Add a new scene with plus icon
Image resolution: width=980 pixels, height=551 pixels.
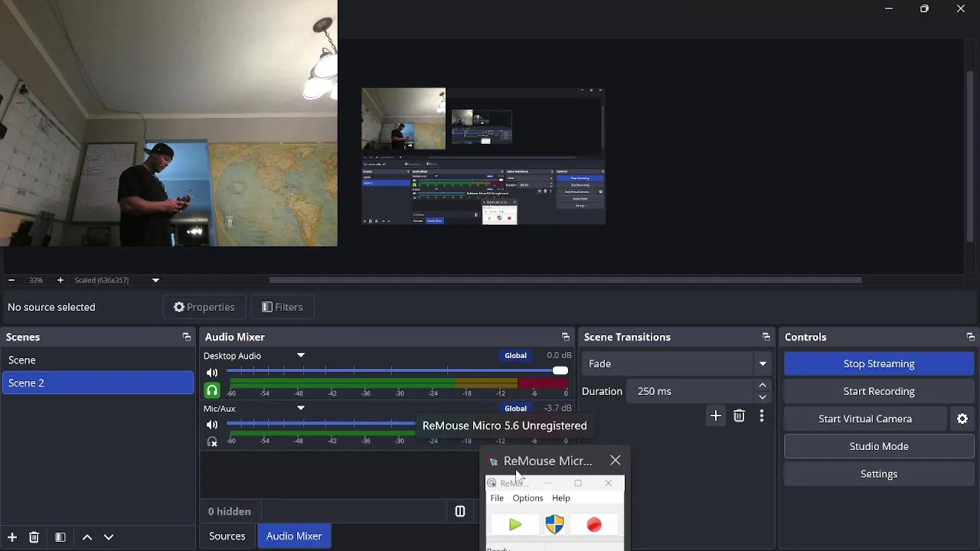click(12, 537)
